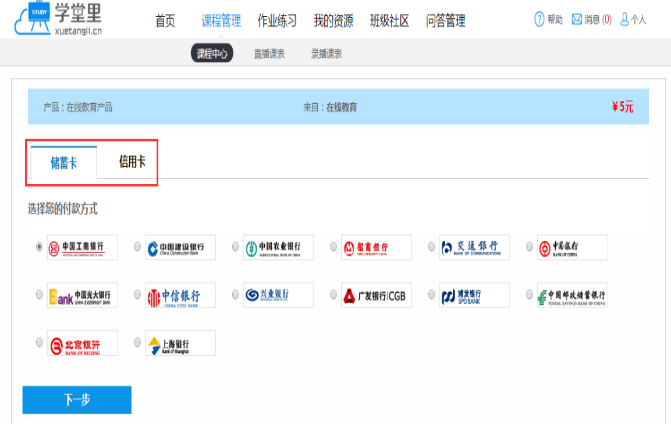Open the 录播课表 sub-navigation link

pyautogui.click(x=327, y=54)
